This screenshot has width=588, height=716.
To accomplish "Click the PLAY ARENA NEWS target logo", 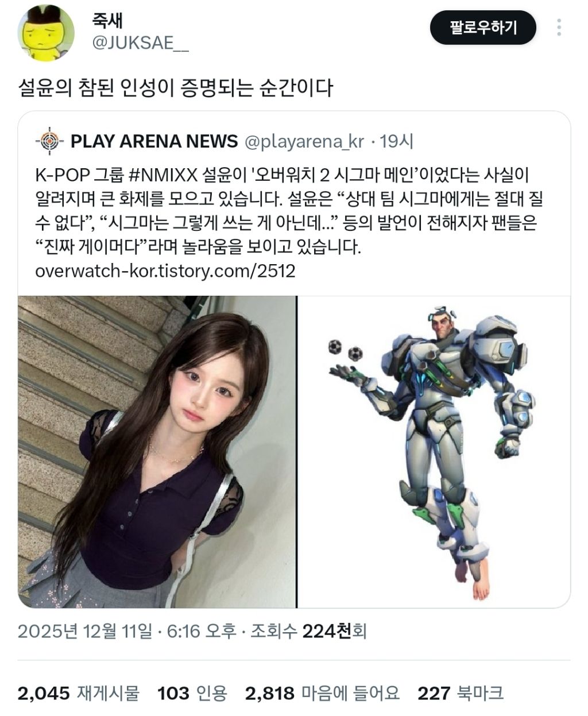I will pyautogui.click(x=49, y=141).
